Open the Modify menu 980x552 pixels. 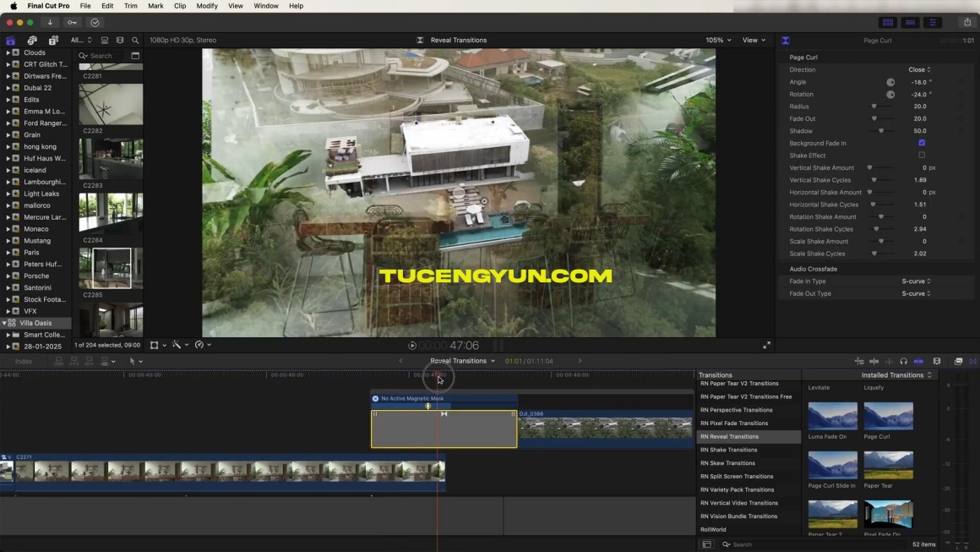207,6
